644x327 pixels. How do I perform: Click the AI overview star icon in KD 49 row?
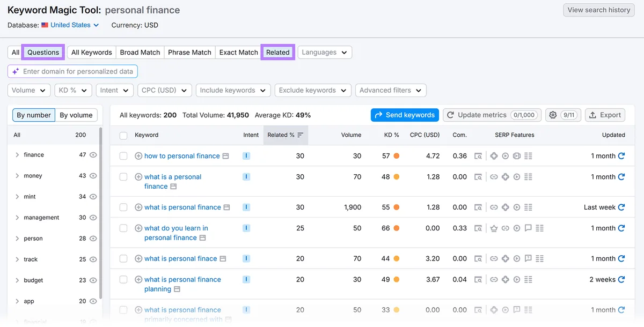point(505,279)
